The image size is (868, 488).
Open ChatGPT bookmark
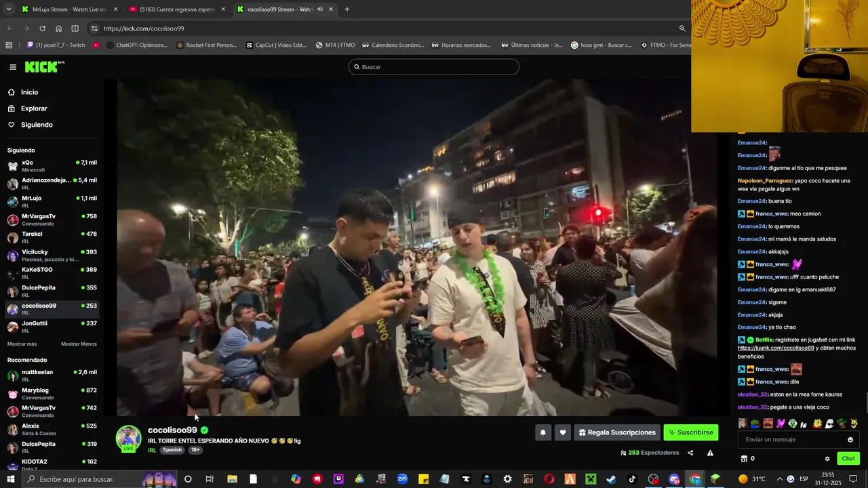click(136, 45)
